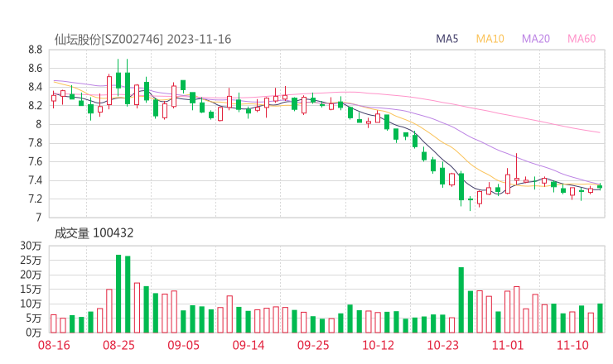Select the 成交量 100432 volume label
Image resolution: width=613 pixels, height=364 pixels.
pos(94,233)
